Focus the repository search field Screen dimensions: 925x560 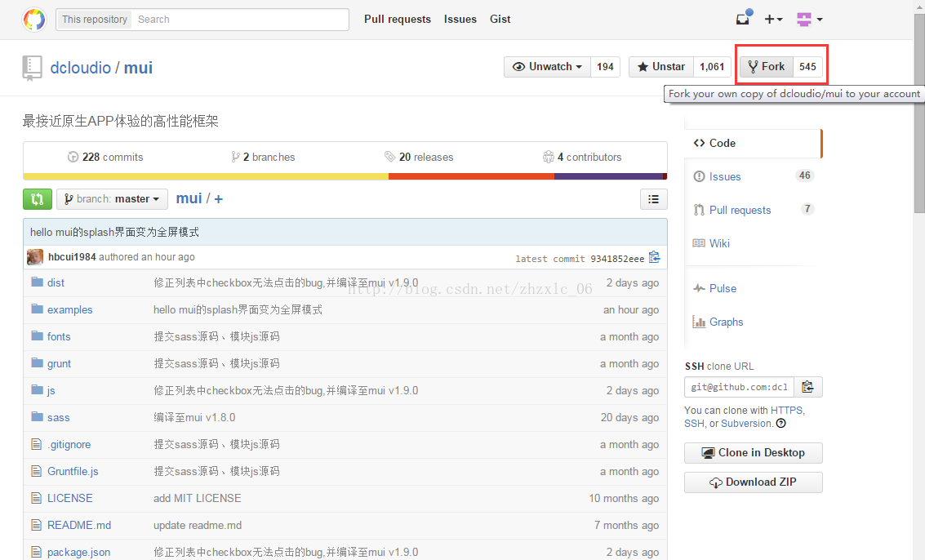coord(240,20)
